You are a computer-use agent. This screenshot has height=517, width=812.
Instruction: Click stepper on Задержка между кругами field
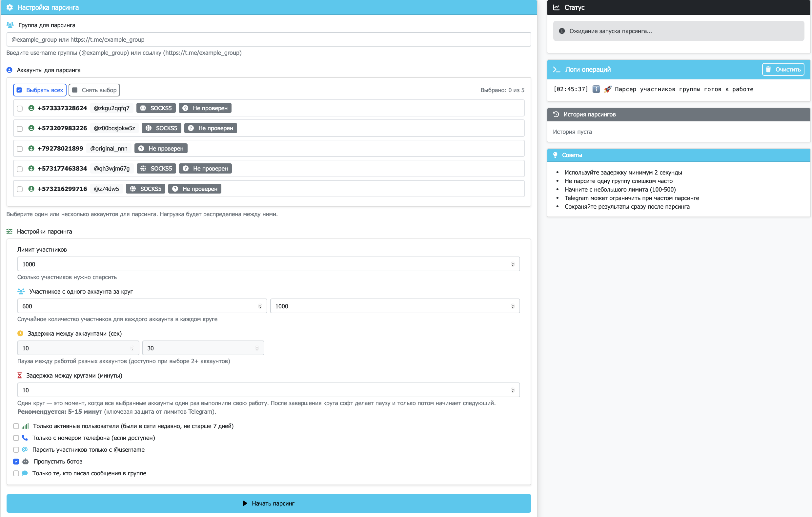(x=513, y=390)
